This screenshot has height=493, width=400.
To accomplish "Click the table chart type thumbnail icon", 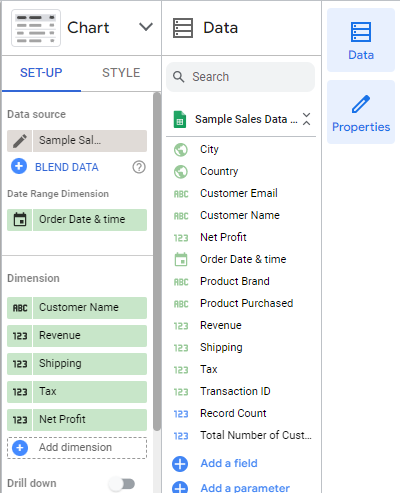I will point(36,28).
